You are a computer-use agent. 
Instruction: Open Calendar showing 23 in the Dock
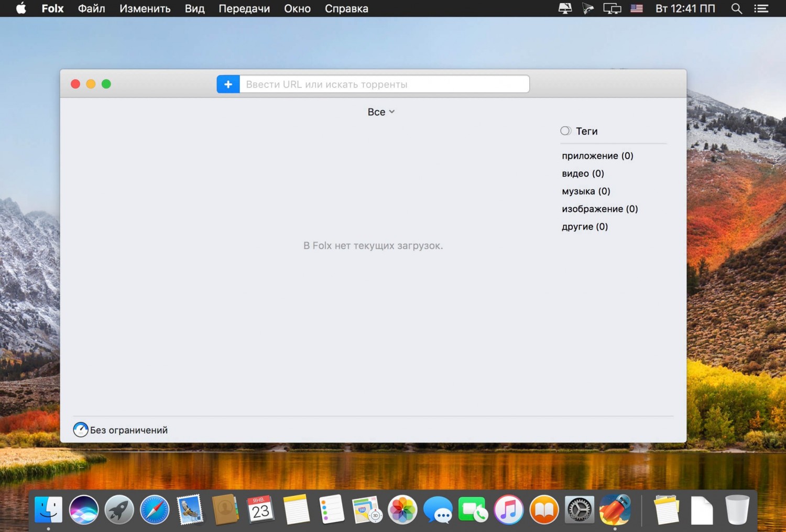260,509
